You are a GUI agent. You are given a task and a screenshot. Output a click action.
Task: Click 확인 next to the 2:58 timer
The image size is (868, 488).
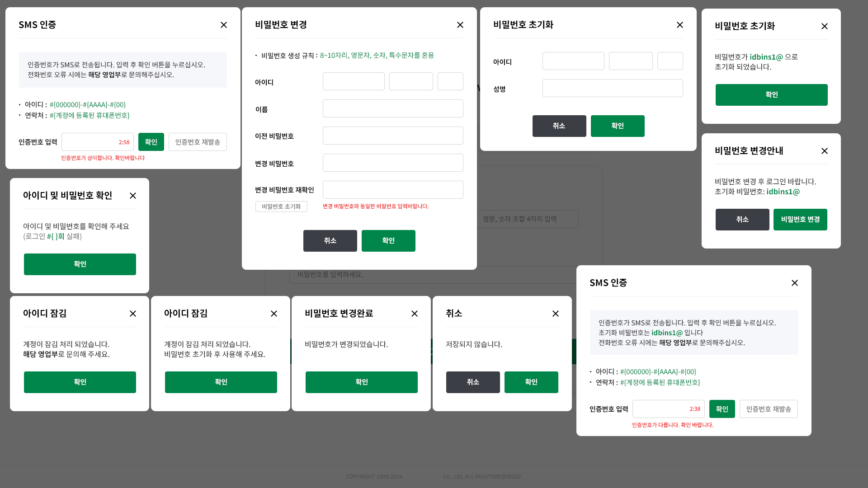151,142
